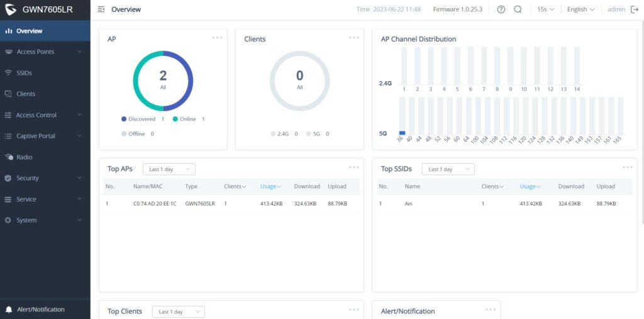
Task: Click the Captive Portal list icon
Action: [8, 136]
